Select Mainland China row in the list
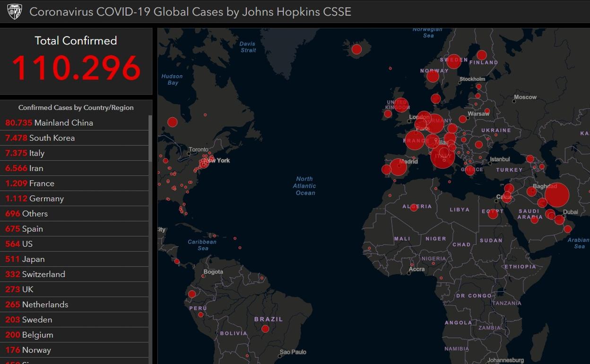 [74, 123]
